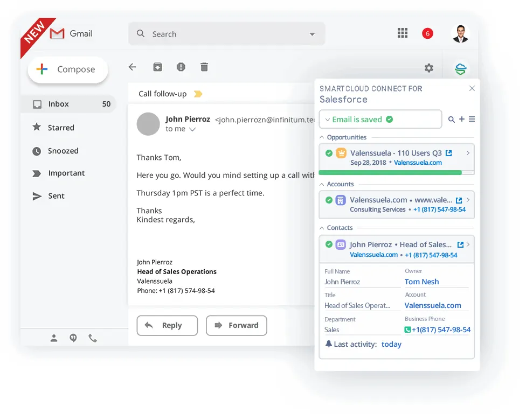
Task: Open Valenssuela.com account via external link icon
Action: click(x=459, y=200)
